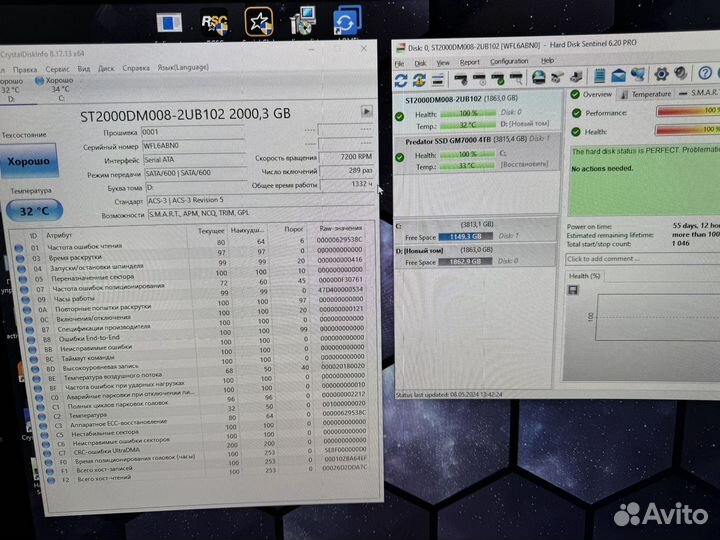Click the Performance 100 % bar in Sentinel

688,111
